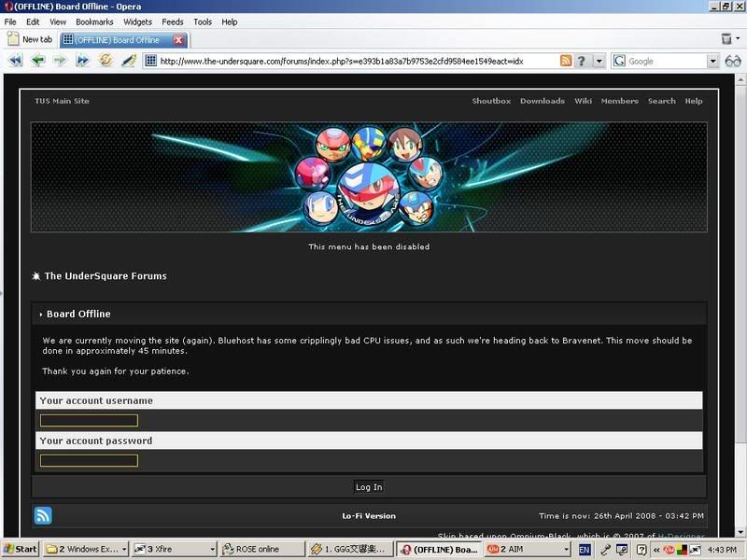Switch to the (OFFLINE) Board Offline tab
This screenshot has width=747, height=560.
pyautogui.click(x=118, y=40)
